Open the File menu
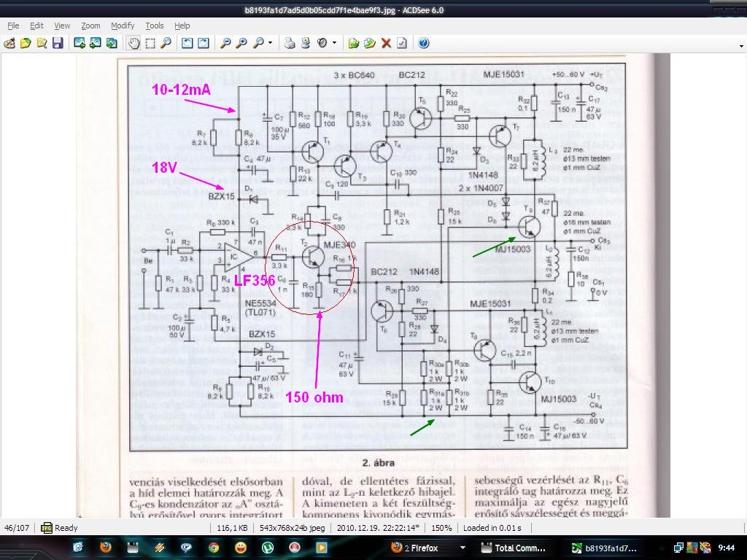The image size is (747, 560). (13, 26)
